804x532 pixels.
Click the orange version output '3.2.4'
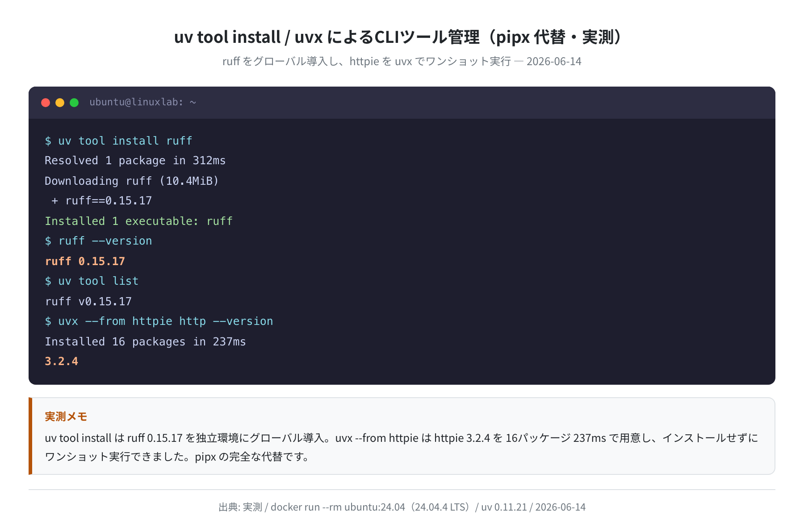(61, 362)
